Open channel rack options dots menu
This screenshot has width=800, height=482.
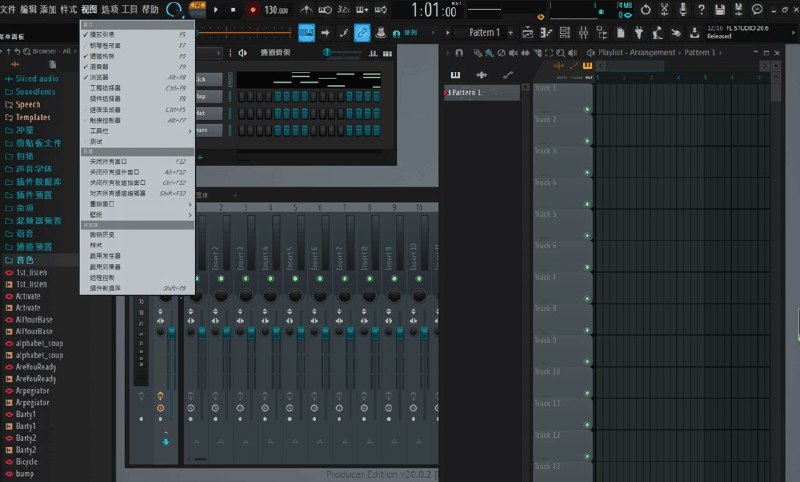tap(230, 53)
